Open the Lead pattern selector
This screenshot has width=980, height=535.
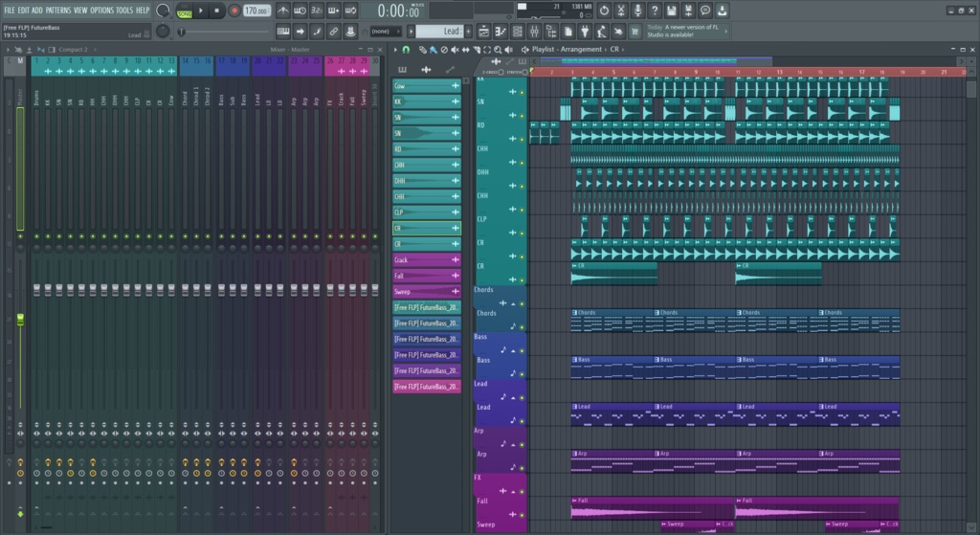(x=439, y=32)
